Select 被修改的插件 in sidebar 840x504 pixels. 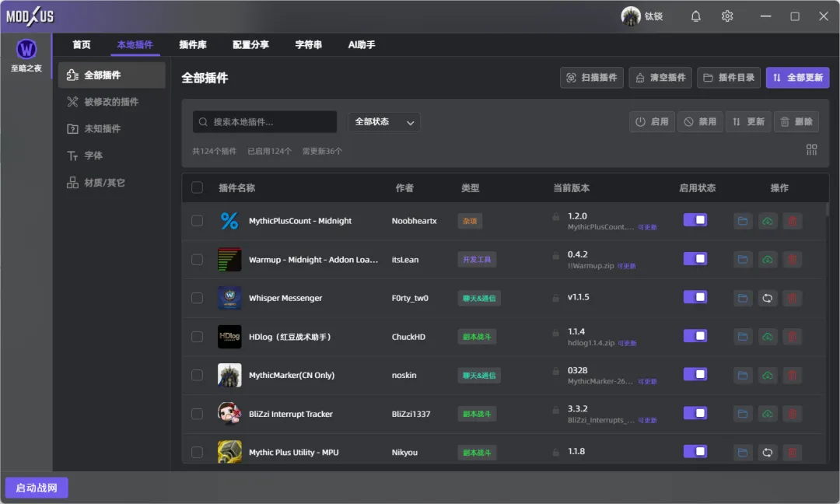(111, 102)
